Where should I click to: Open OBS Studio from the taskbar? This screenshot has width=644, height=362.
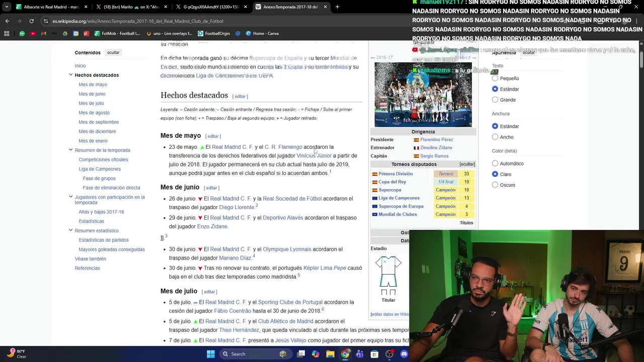(x=389, y=354)
